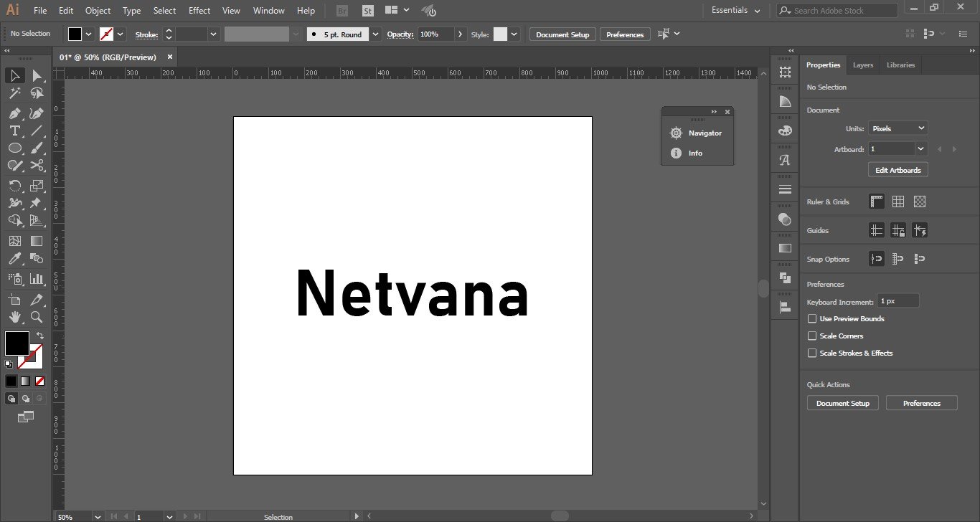Click the Info panel icon
Screen dimensions: 980x522
[676, 153]
